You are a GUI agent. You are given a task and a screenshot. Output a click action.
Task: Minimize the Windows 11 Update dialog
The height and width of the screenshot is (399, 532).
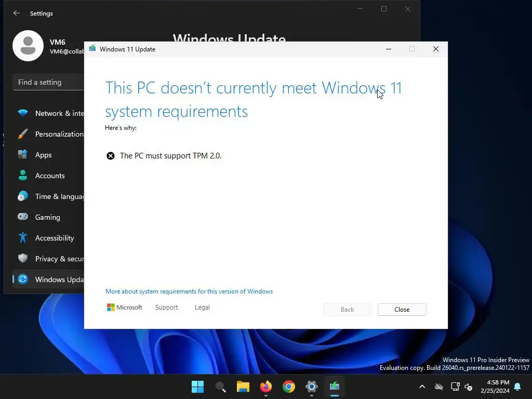pos(389,49)
